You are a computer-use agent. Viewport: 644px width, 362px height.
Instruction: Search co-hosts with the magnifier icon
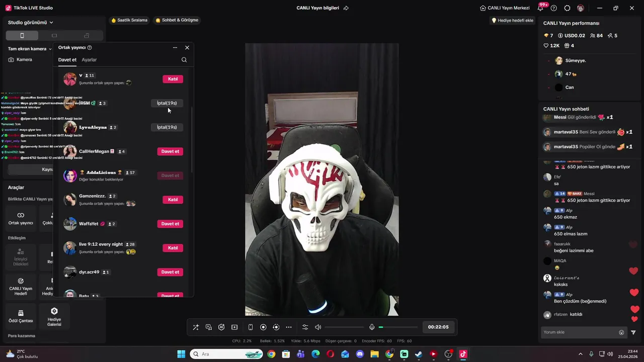(184, 60)
